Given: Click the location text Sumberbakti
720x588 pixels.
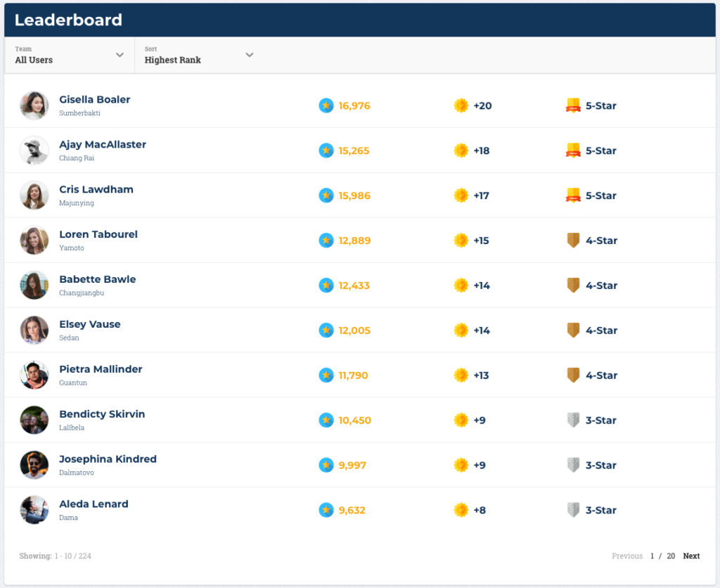Looking at the screenshot, I should [79, 113].
